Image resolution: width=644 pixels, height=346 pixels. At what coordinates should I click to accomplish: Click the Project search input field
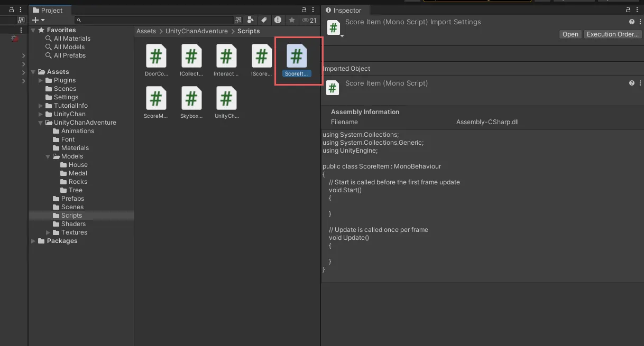[x=157, y=20]
